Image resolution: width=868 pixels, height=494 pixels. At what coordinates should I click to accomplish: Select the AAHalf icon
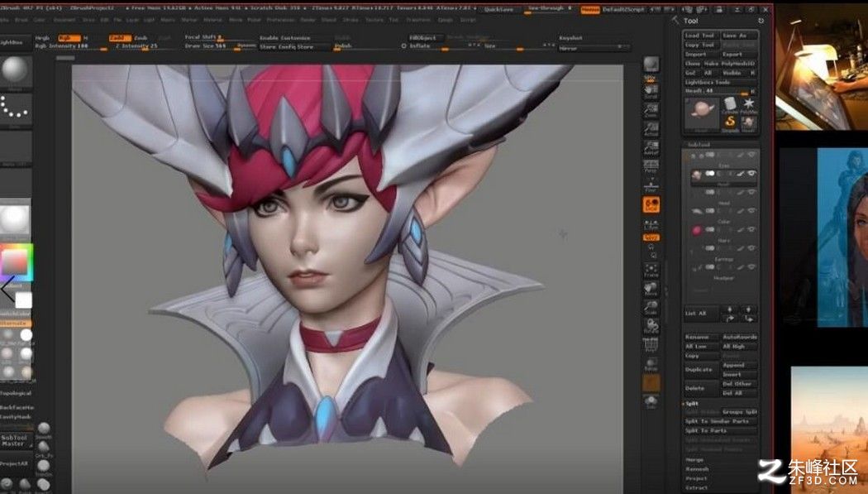651,148
